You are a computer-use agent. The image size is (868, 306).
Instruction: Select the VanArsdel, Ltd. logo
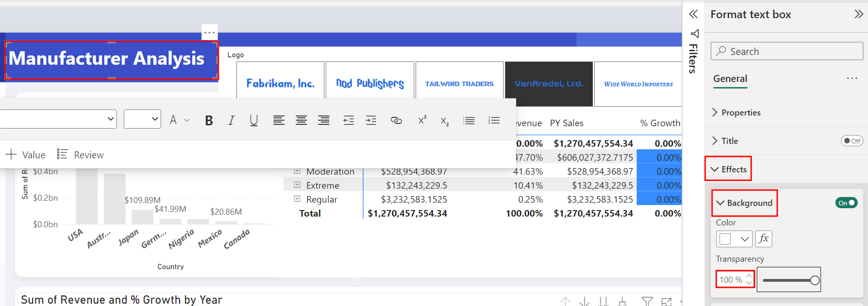click(x=549, y=83)
